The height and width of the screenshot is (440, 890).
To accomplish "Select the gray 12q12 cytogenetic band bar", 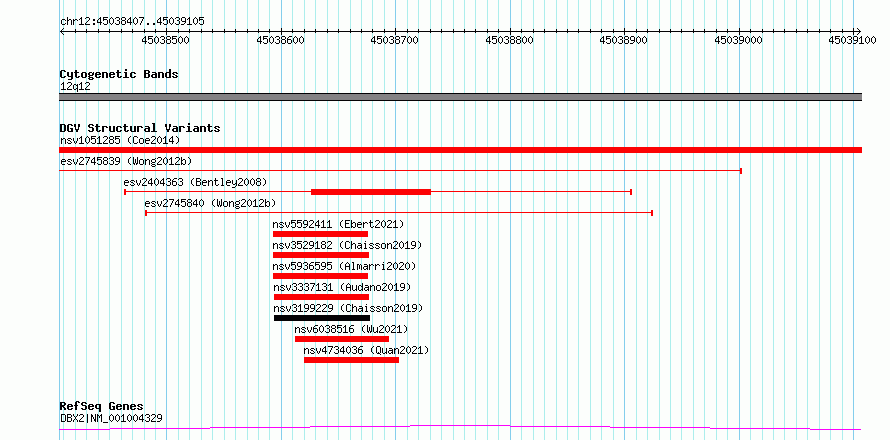I will point(460,97).
